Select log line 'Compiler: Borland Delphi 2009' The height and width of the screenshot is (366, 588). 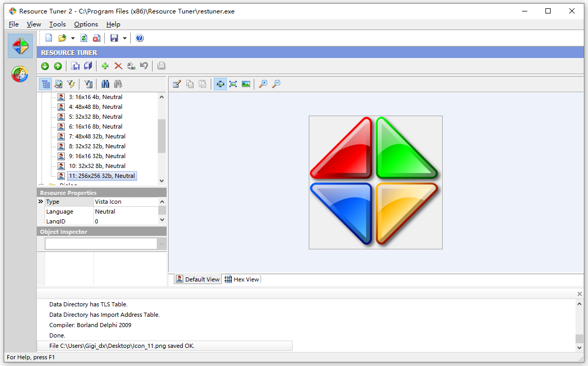(x=90, y=325)
